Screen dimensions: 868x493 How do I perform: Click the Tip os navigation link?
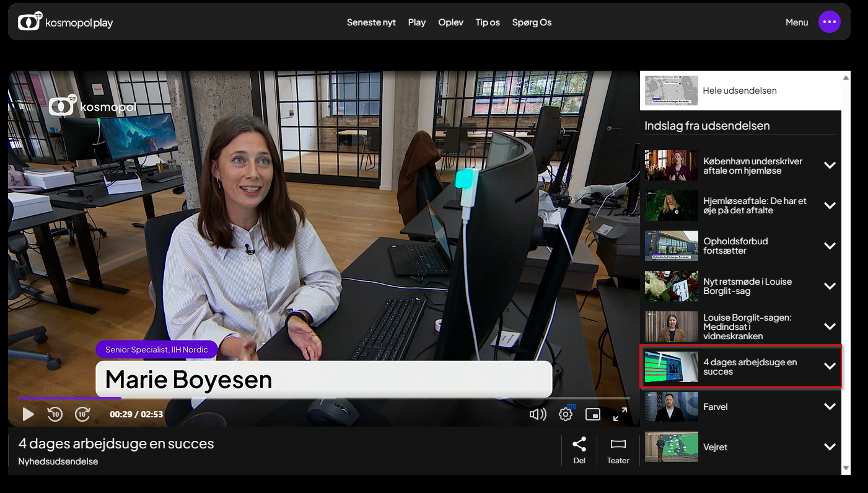click(x=488, y=22)
